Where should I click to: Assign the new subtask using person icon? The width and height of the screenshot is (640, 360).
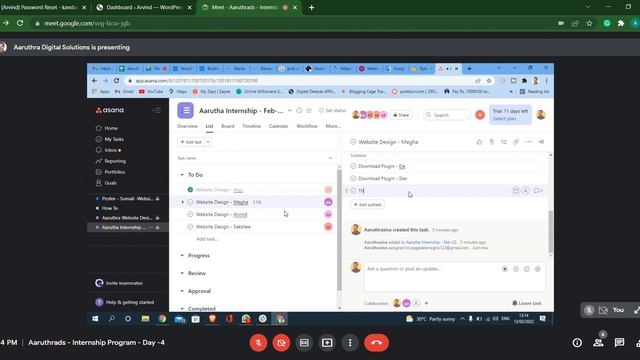[x=526, y=191]
